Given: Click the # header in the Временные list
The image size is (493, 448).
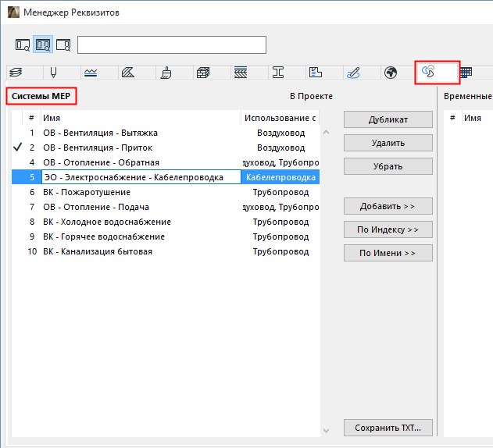Looking at the screenshot, I should 452,118.
